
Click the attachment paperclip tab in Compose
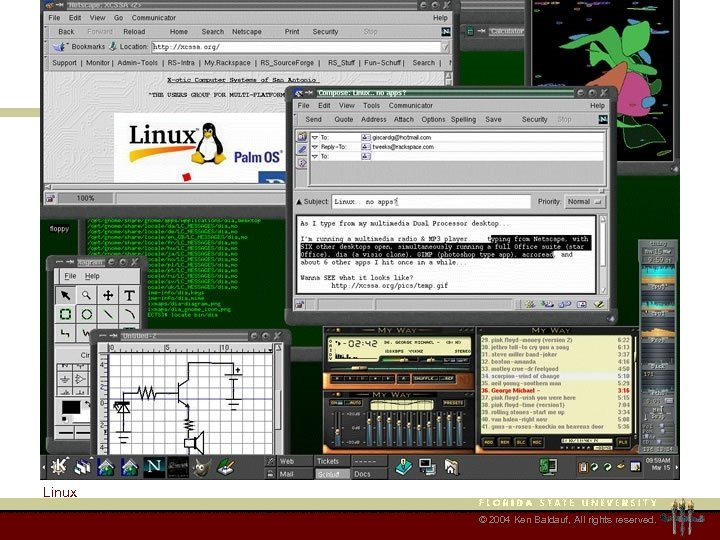coord(302,149)
